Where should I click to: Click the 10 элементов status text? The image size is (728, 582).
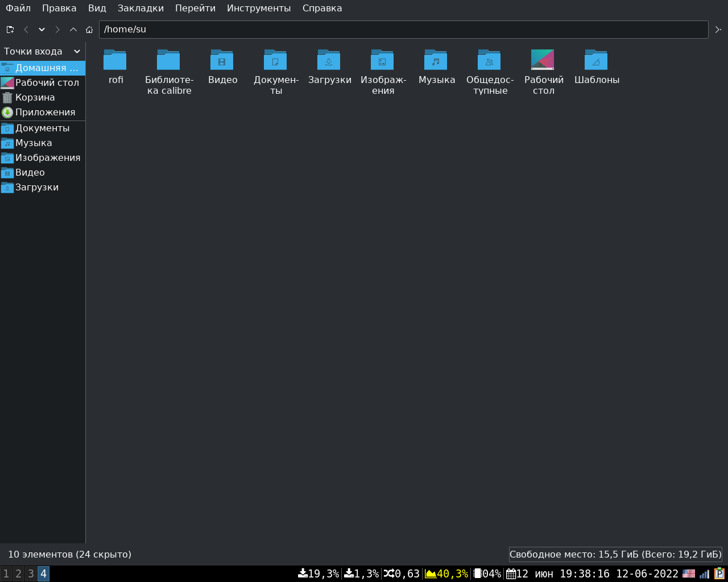69,555
